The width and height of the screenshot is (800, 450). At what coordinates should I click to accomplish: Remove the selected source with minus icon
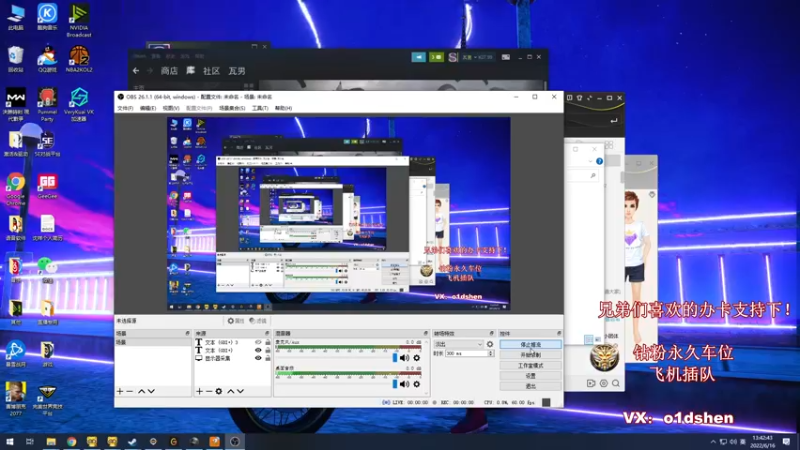(x=209, y=391)
